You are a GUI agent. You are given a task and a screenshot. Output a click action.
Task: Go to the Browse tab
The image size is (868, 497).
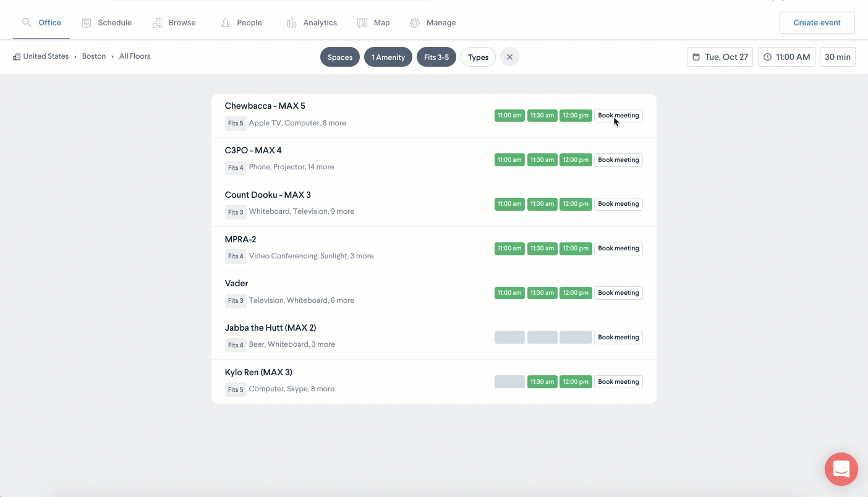174,23
